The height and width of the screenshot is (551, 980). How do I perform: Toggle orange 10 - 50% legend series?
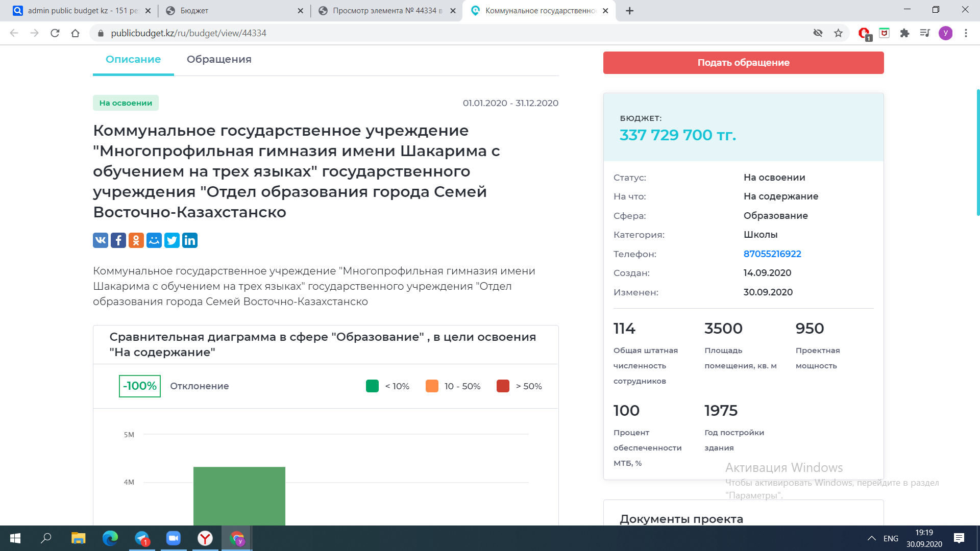click(432, 386)
